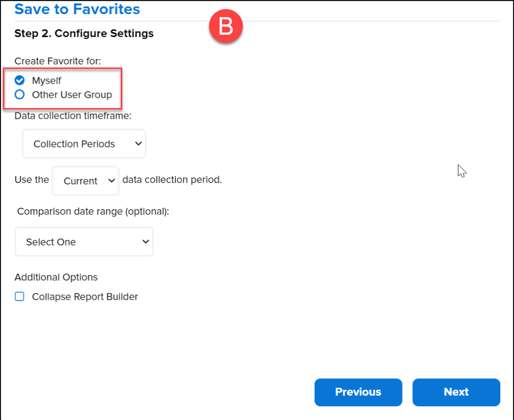Click the Save to Favorites title
This screenshot has height=420, width=514.
(x=77, y=9)
